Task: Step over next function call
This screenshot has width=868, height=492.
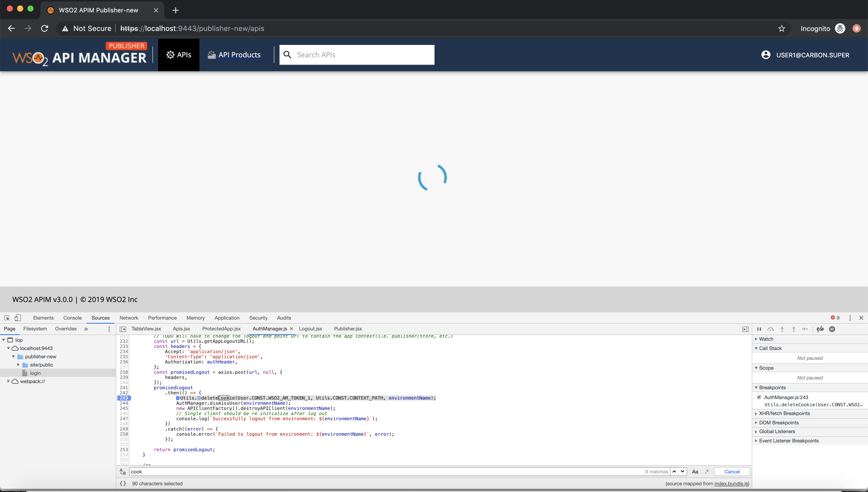Action: [x=771, y=329]
